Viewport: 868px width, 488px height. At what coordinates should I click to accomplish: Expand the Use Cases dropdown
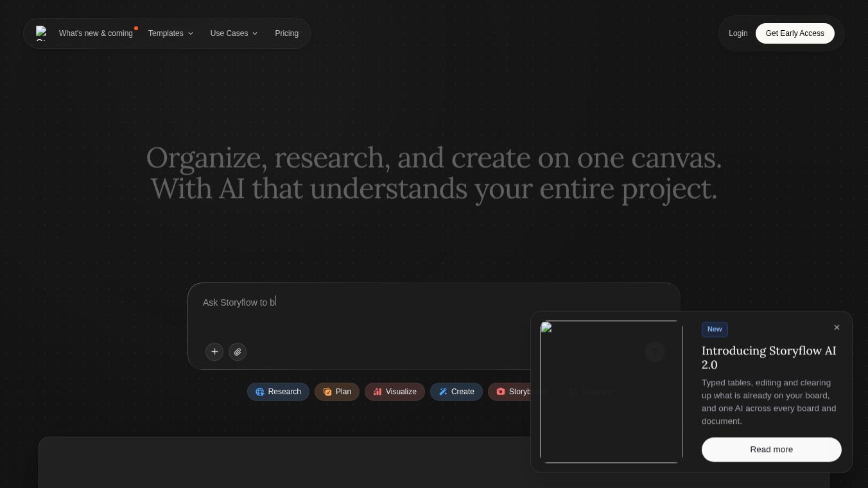(x=234, y=33)
